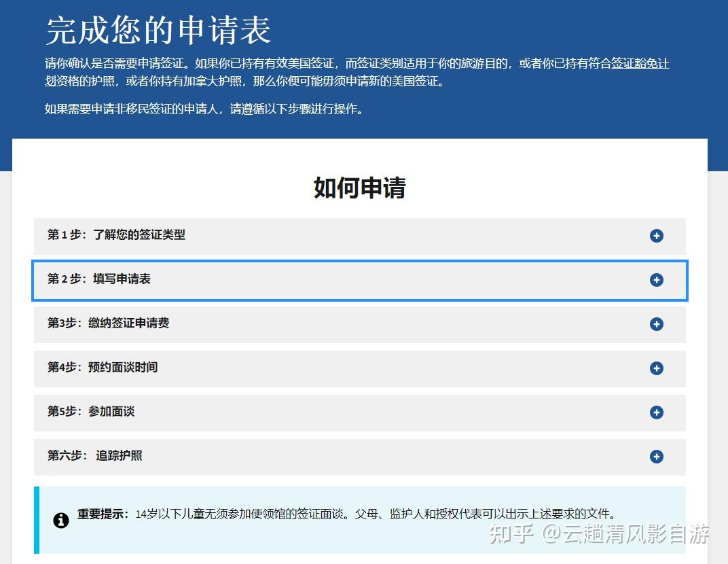Click the 第4步 预约面谈时间 header row
Image resolution: width=728 pixels, height=564 pixels.
click(272, 368)
